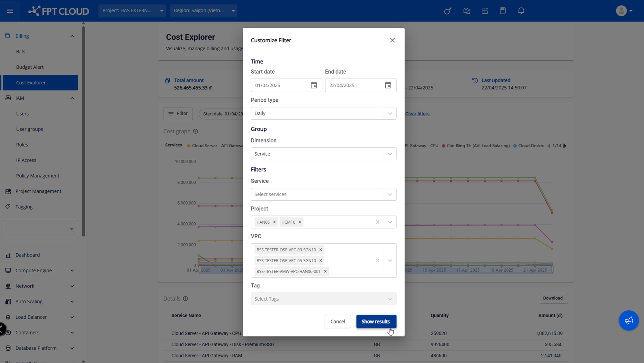Remove BSS-TESTER-OSP-VPC-05-SGN10 VPC chip
Image resolution: width=644 pixels, height=363 pixels.
[320, 260]
